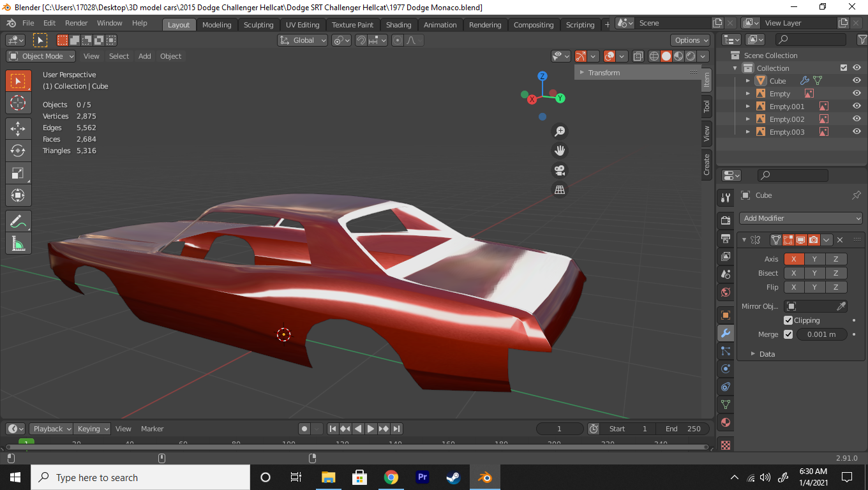Disable the Clipping checkbox
Viewport: 868px width, 490px height.
pyautogui.click(x=788, y=320)
